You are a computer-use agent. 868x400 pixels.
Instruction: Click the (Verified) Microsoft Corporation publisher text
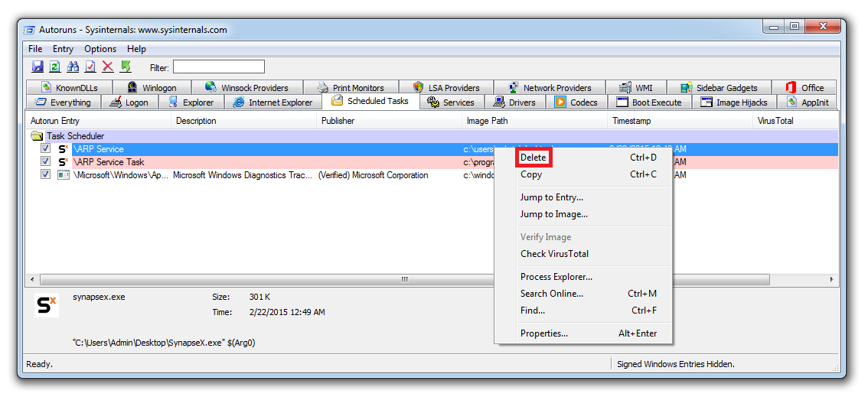[373, 175]
